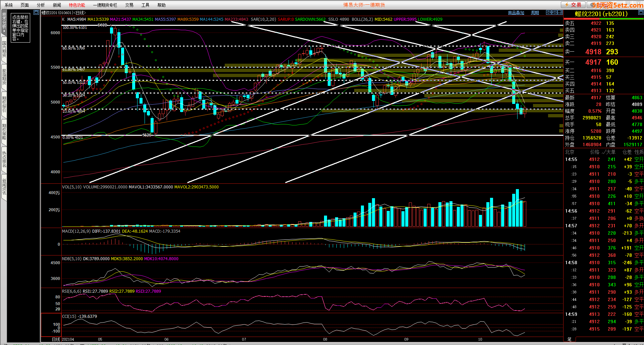Viewport: 644px width, 345px height.
Task: Click the 61.80% 5497 Fibonacci level label
Action: 73,69
